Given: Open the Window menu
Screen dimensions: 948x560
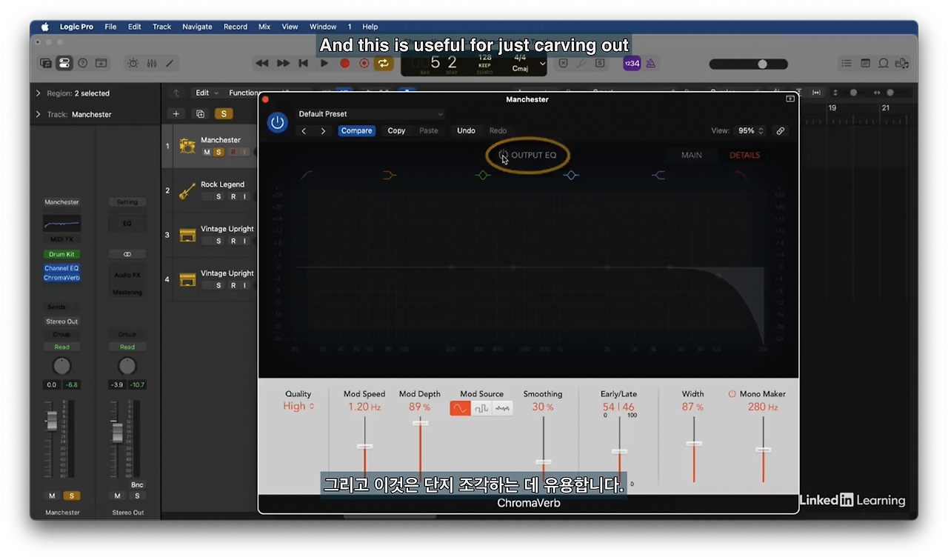Looking at the screenshot, I should coord(323,27).
